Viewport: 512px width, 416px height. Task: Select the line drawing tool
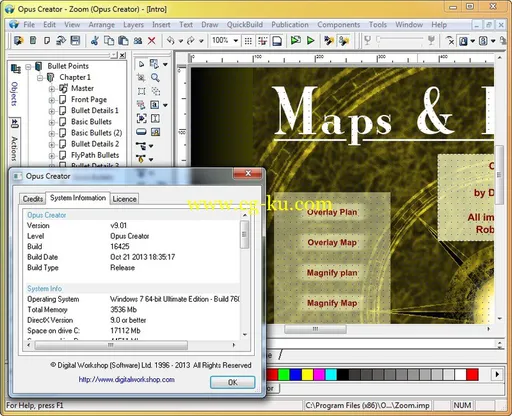click(x=141, y=146)
